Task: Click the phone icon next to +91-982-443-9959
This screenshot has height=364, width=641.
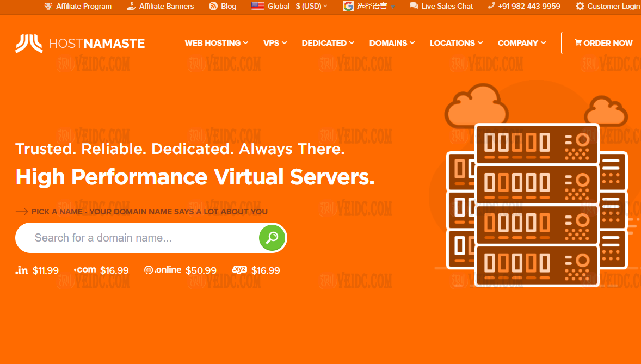Action: coord(491,7)
